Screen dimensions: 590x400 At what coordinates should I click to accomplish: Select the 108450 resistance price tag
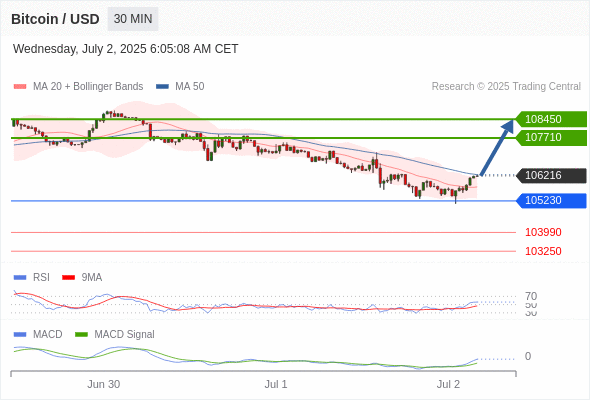click(551, 119)
